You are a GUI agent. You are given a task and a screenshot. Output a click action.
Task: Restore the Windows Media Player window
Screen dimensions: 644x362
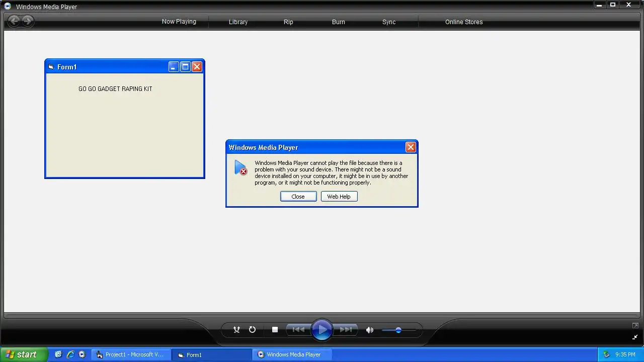(613, 5)
